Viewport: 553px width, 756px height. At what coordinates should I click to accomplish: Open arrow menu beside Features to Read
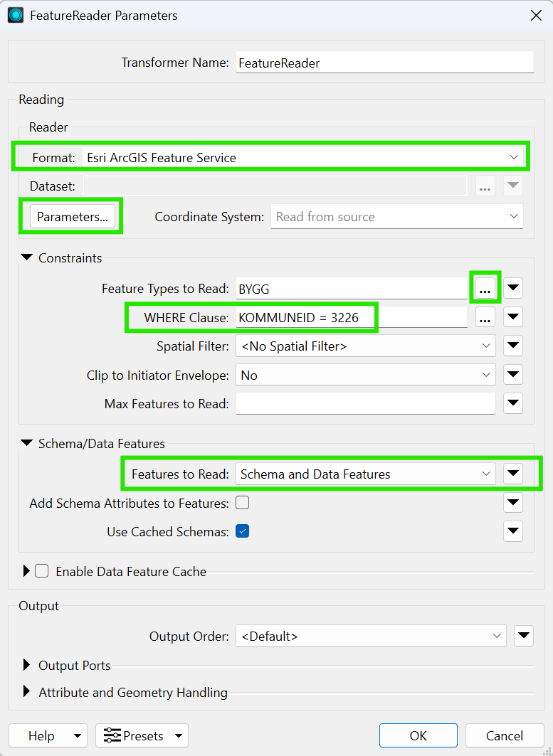(513, 474)
